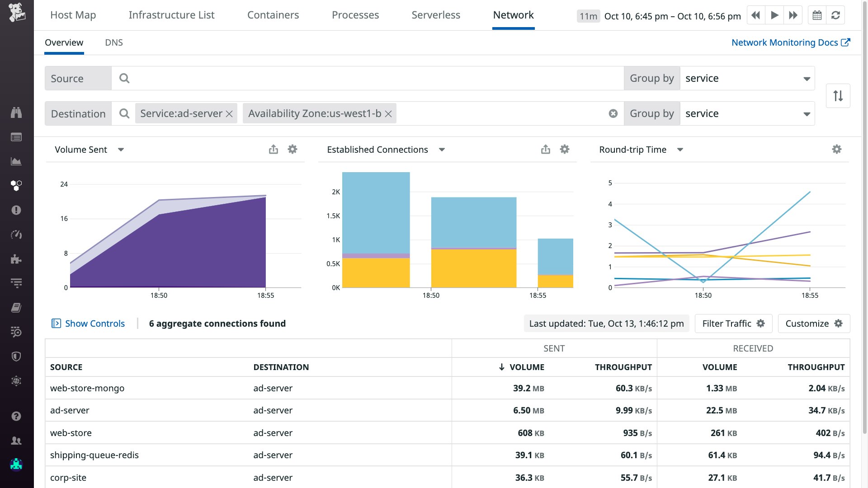Screen dimensions: 868x488
Task: Open the Security shield icon in the sidebar
Action: point(16,357)
